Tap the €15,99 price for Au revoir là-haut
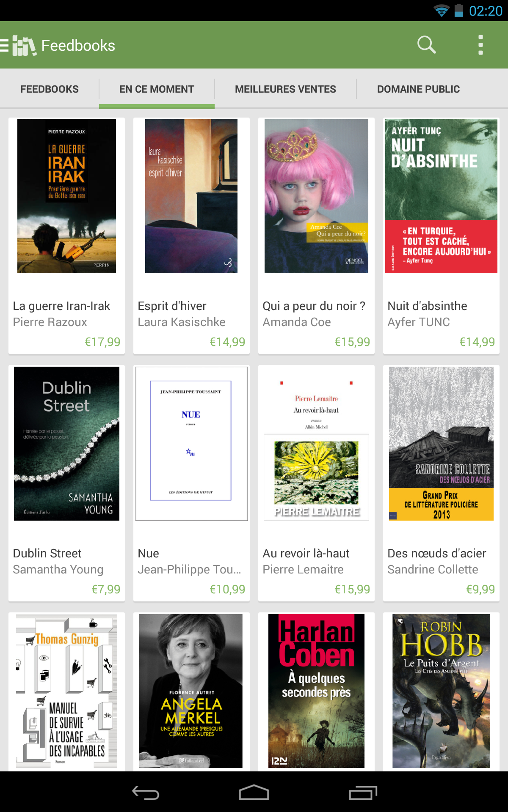The image size is (508, 812). coord(352,589)
